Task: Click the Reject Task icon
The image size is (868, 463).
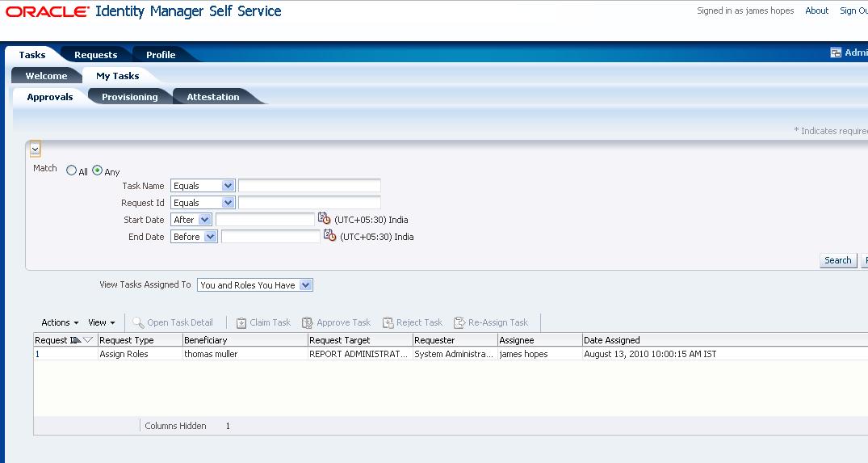Action: [x=388, y=322]
